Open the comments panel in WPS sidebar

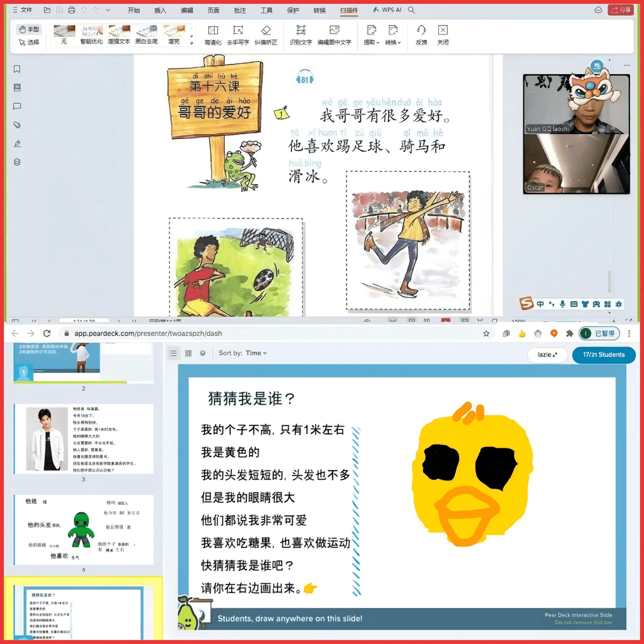17,106
